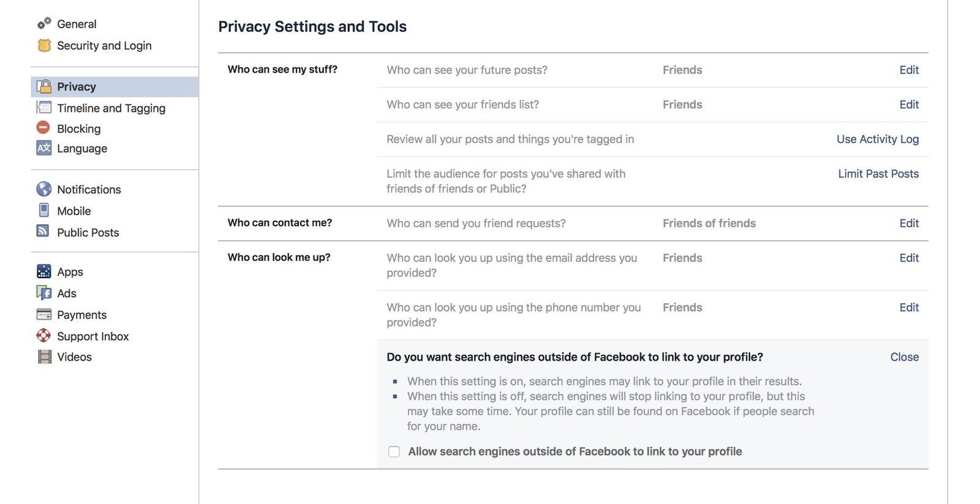Click the Mobile phone icon
Image resolution: width=980 pixels, height=504 pixels.
(44, 211)
